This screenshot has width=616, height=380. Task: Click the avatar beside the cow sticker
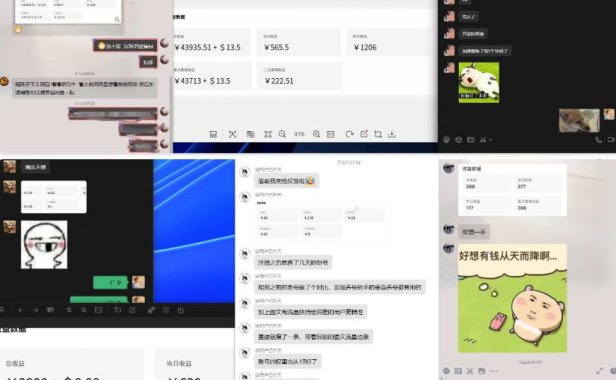[x=449, y=68]
